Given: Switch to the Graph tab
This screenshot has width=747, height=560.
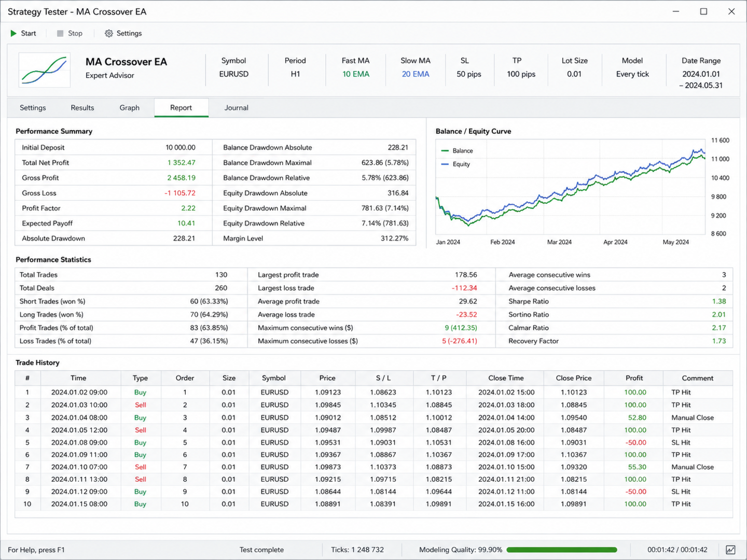Looking at the screenshot, I should (x=129, y=108).
